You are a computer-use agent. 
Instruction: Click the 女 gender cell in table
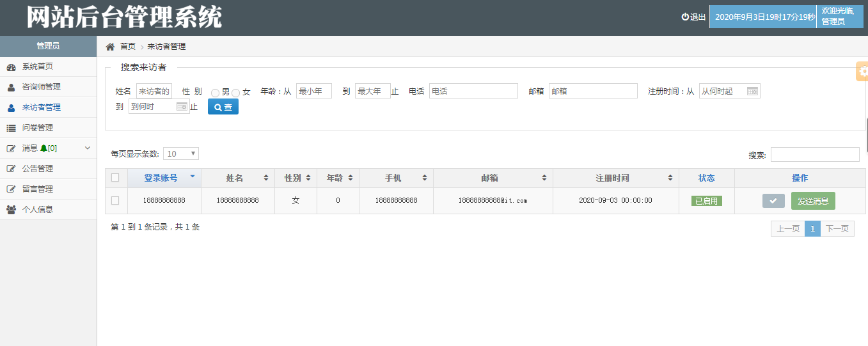[x=296, y=200]
